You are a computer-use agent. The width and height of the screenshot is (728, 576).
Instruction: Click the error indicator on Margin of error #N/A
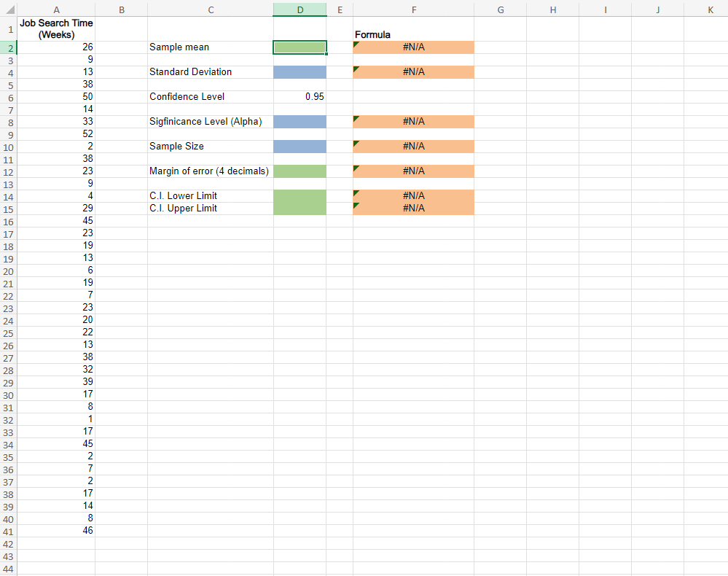(356, 168)
